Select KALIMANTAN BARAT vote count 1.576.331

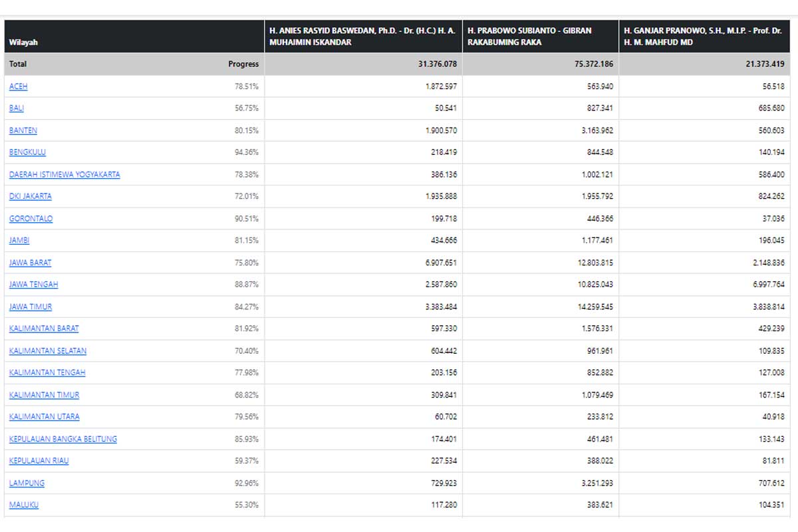pyautogui.click(x=598, y=329)
